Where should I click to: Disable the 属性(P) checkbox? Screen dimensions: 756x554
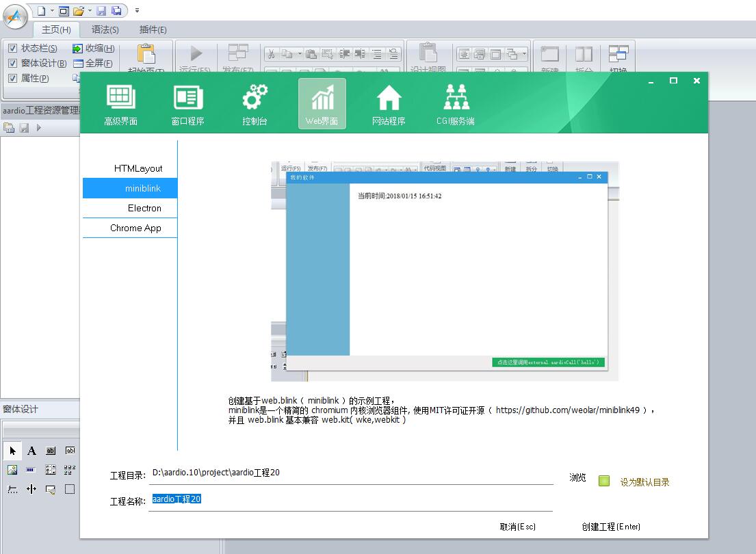click(12, 79)
